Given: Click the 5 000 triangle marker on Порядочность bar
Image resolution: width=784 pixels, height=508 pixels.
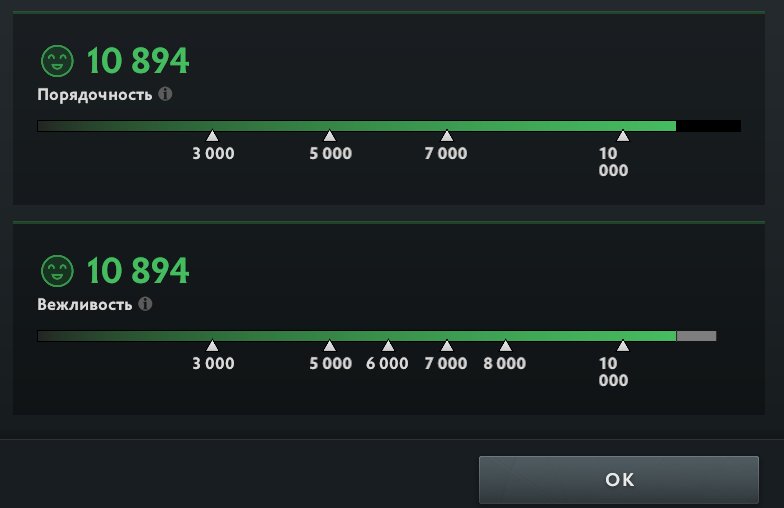Looking at the screenshot, I should coord(330,136).
